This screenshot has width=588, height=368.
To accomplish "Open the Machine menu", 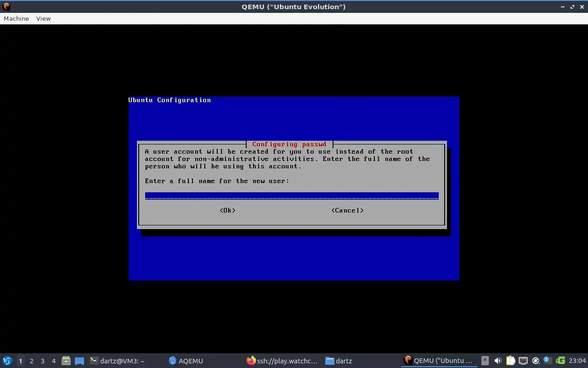I will 16,18.
